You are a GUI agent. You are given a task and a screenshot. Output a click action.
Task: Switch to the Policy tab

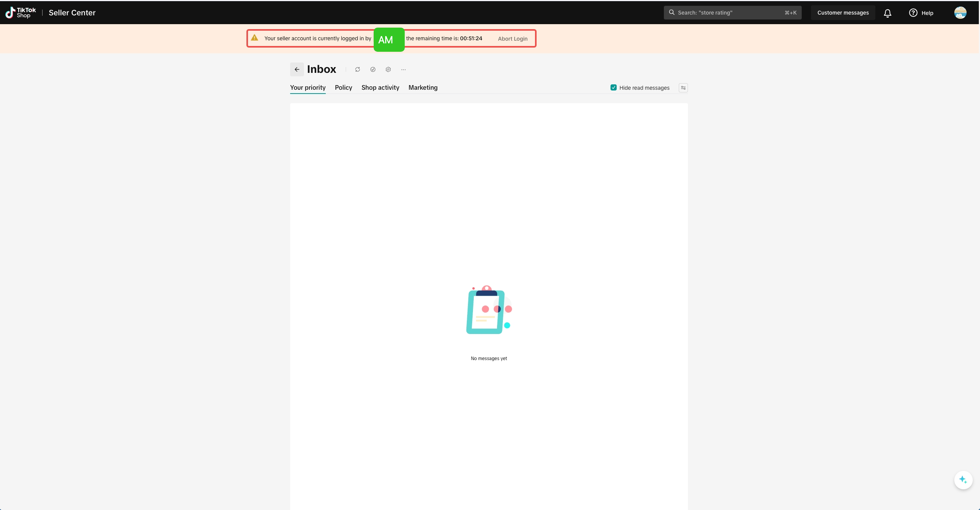coord(343,87)
